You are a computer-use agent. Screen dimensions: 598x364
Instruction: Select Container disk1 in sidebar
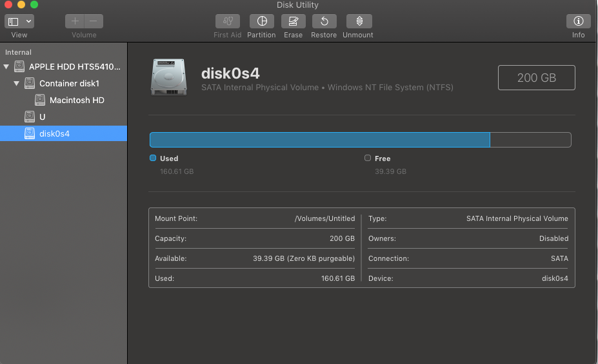(x=63, y=83)
